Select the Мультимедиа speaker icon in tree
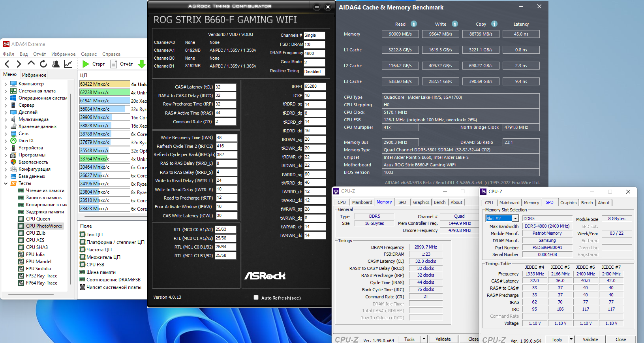 pyautogui.click(x=13, y=119)
